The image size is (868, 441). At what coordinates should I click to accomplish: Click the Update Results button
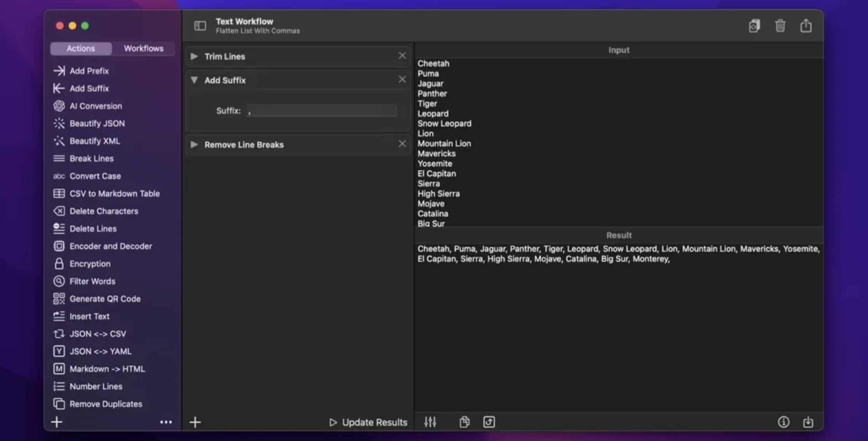368,422
